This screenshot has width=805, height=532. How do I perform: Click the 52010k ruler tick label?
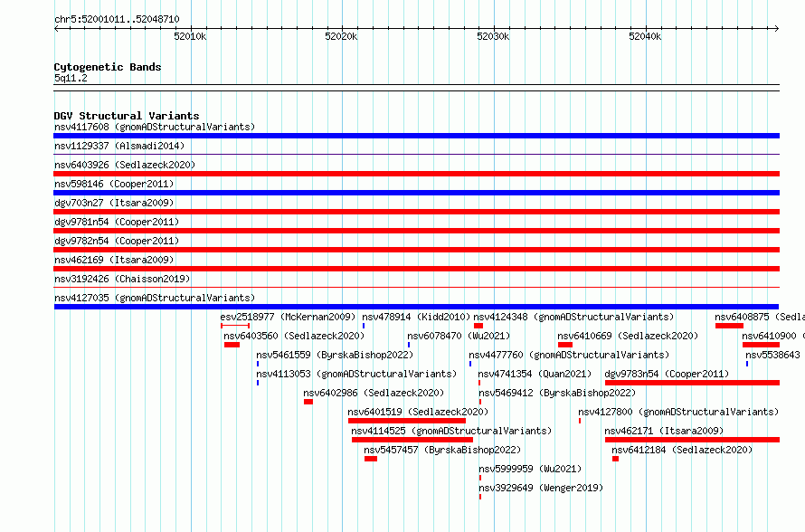click(190, 36)
